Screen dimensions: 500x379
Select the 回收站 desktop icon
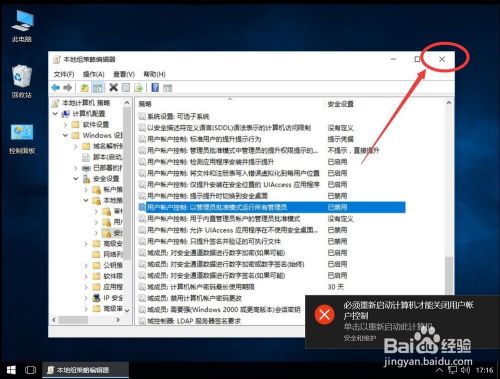(x=22, y=82)
